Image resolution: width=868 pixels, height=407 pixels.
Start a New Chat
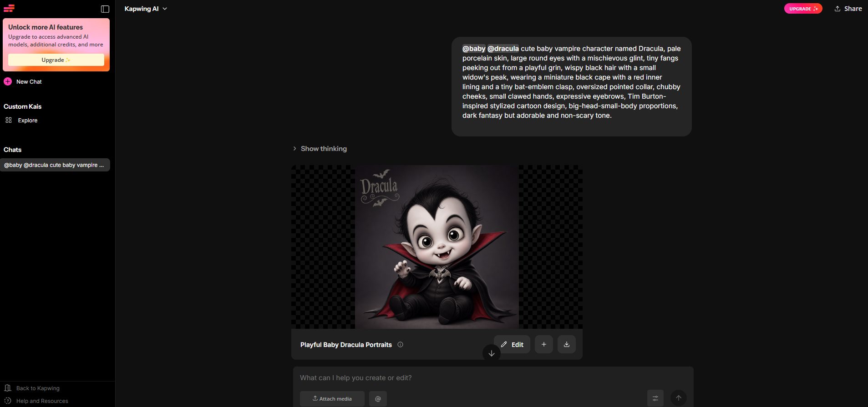point(23,82)
